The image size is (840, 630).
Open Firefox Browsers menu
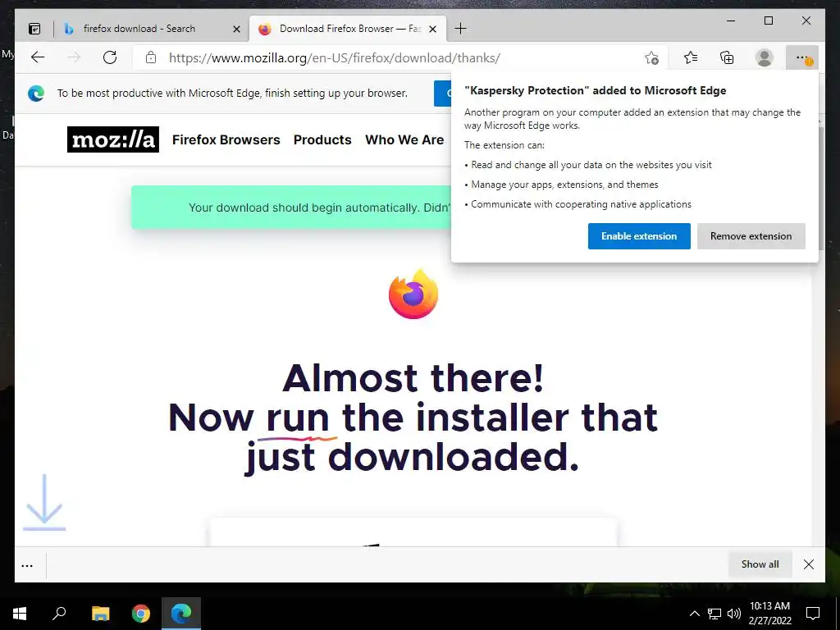click(226, 139)
